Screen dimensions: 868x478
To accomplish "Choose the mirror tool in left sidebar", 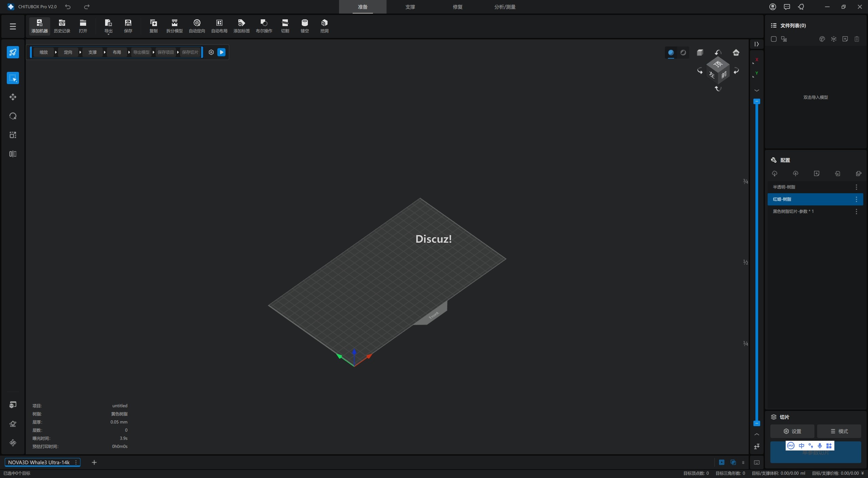I will click(13, 154).
